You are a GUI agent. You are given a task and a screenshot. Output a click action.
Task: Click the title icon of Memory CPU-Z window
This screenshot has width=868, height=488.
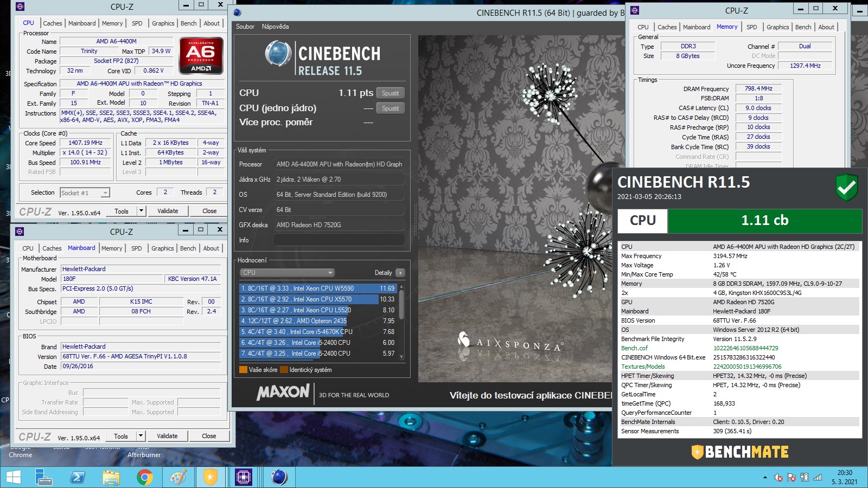point(635,10)
